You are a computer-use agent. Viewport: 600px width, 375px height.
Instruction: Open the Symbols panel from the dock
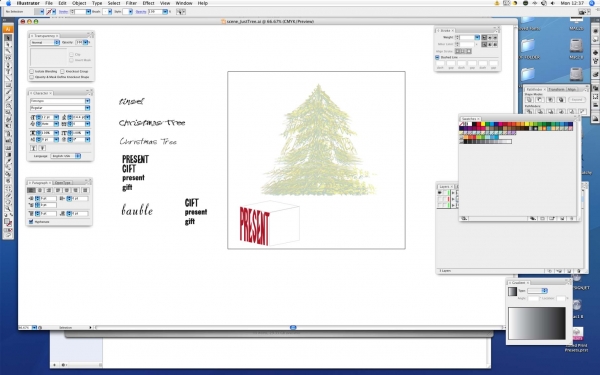595,52
